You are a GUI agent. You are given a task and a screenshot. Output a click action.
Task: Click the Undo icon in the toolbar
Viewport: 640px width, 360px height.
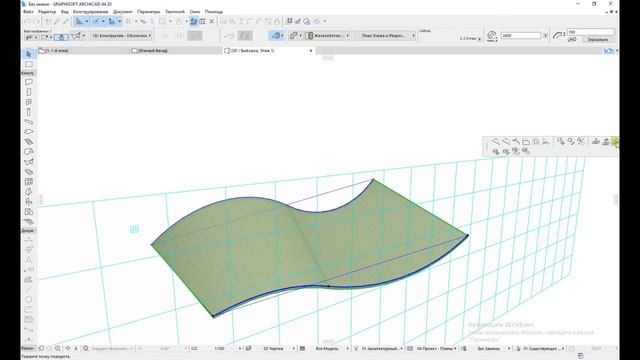(27, 21)
